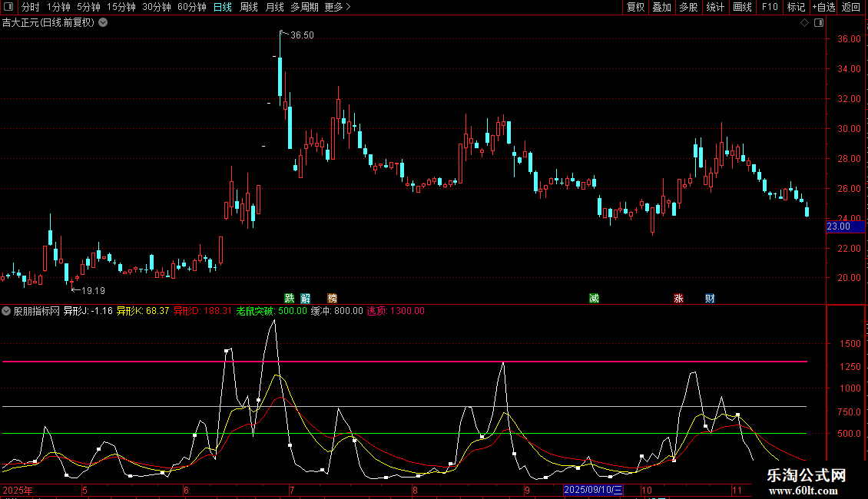Viewport: 868px width, 499px height.
Task: Expand the 股朋指标网 indicator dropdown arrow
Action: (x=7, y=311)
